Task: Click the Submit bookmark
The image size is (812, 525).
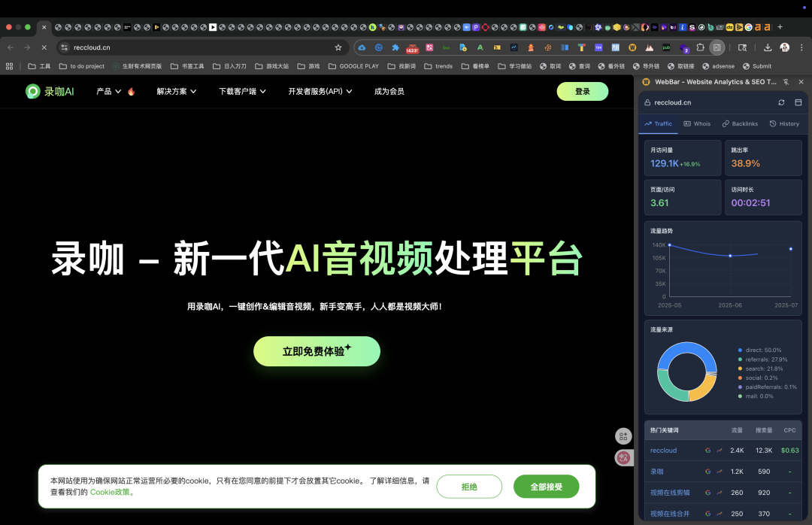Action: (757, 66)
